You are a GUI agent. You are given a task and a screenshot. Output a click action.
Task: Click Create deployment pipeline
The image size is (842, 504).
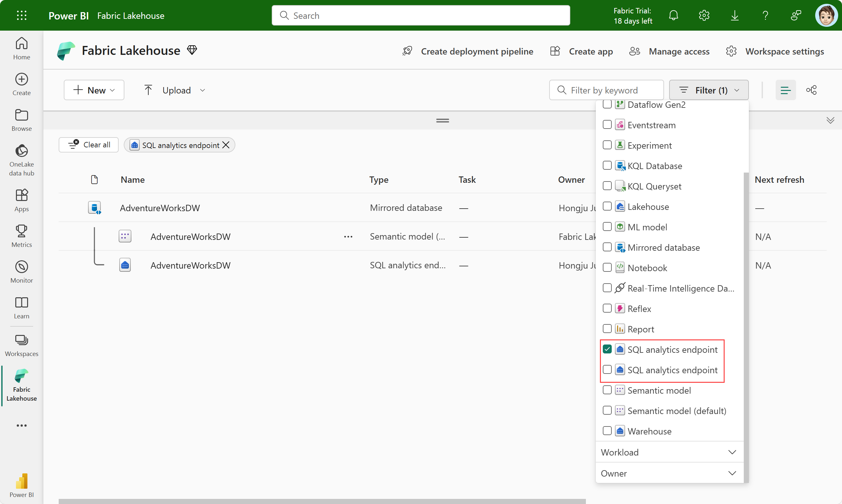(468, 51)
